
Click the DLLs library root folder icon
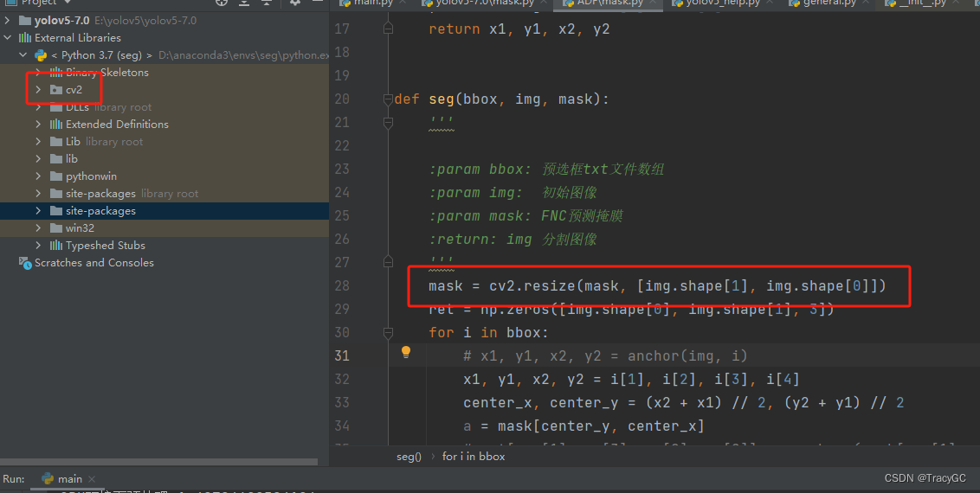(56, 107)
